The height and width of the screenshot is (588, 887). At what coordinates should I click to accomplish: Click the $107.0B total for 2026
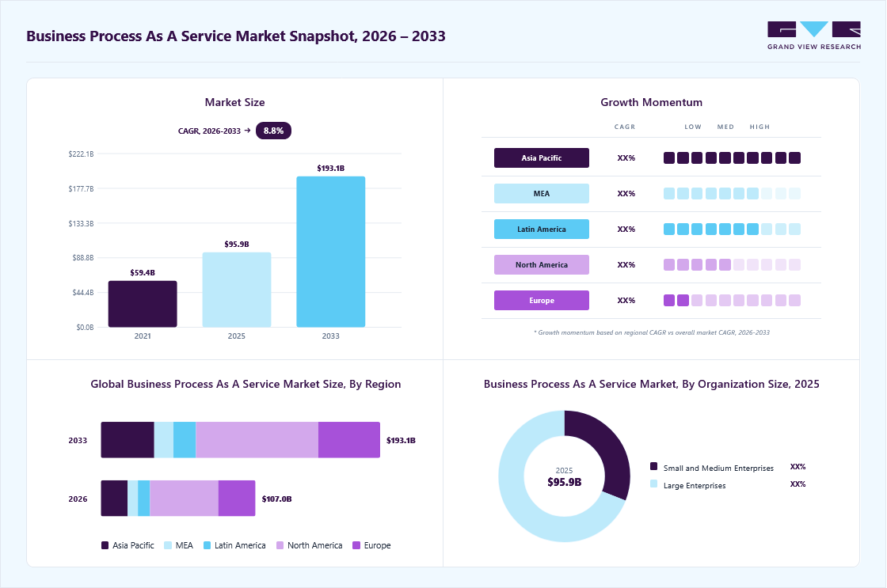(x=276, y=499)
